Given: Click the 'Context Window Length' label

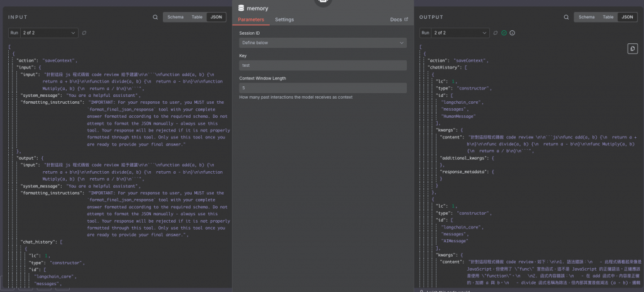Looking at the screenshot, I should click(262, 78).
